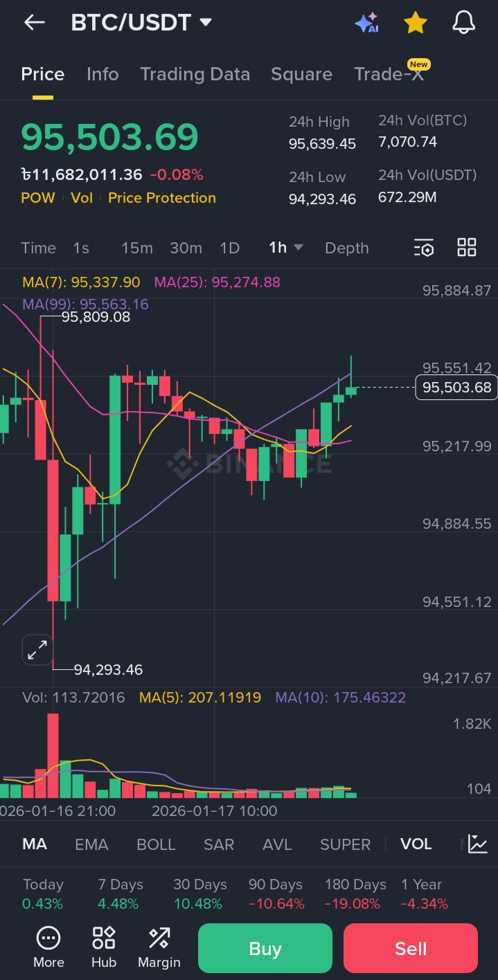The image size is (498, 980).
Task: Tap the green Buy button
Action: [x=265, y=948]
